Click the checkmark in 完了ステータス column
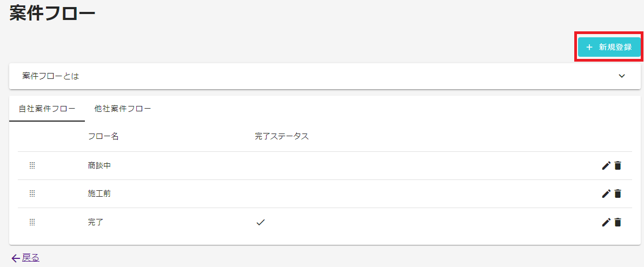644x267 pixels. (261, 222)
